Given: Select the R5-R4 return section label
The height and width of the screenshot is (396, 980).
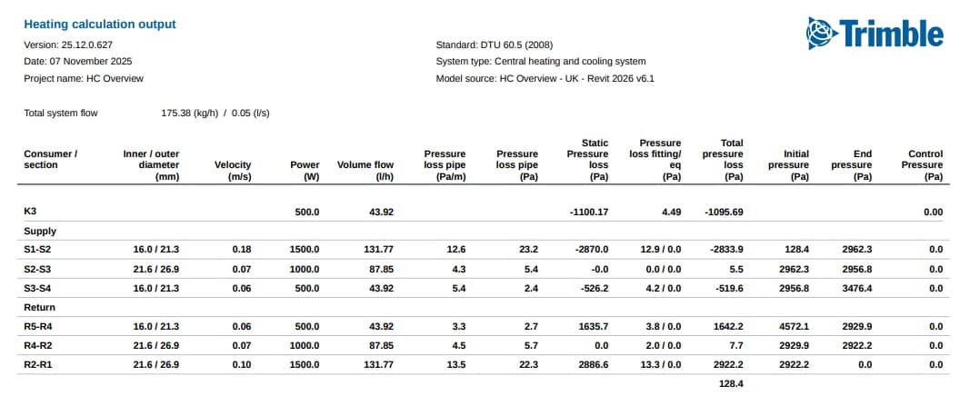Looking at the screenshot, I should point(37,326).
